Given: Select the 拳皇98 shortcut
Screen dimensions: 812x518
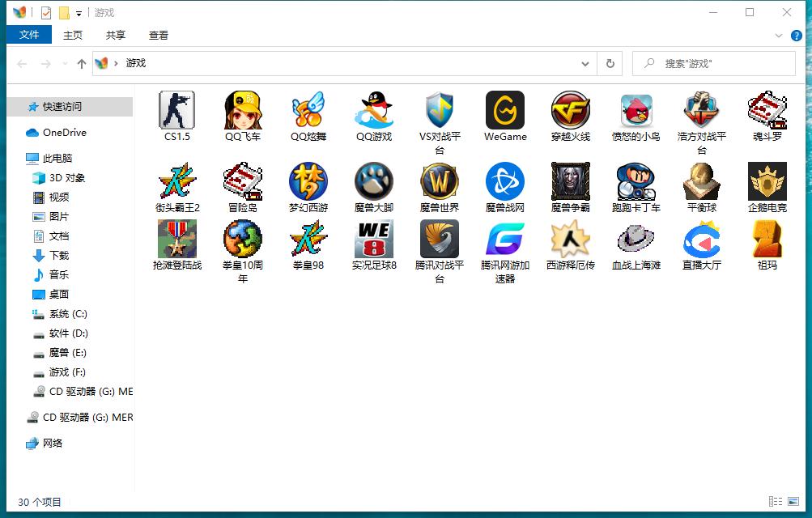Looking at the screenshot, I should [308, 239].
